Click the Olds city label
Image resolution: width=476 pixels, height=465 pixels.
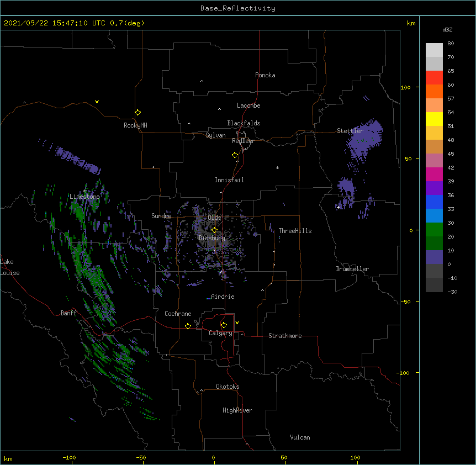pos(214,218)
